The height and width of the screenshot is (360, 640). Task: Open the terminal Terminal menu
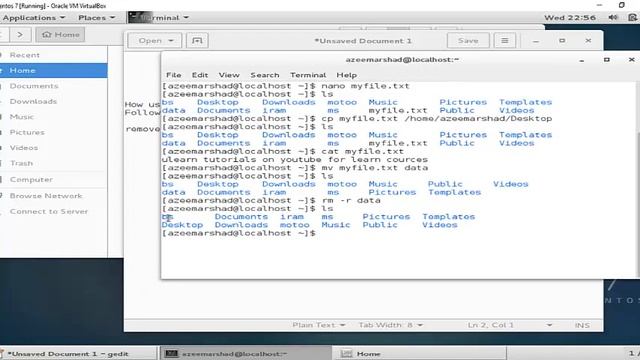pyautogui.click(x=308, y=75)
